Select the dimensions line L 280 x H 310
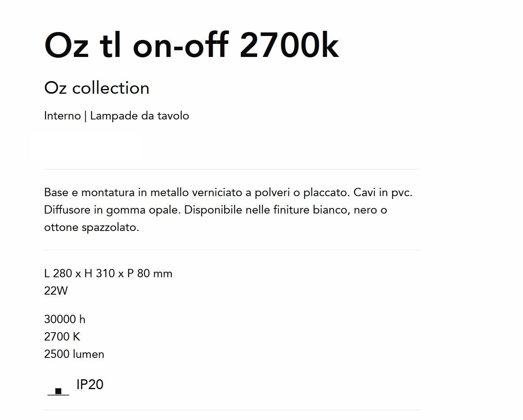Screen dimensions: 523x420 108,273
